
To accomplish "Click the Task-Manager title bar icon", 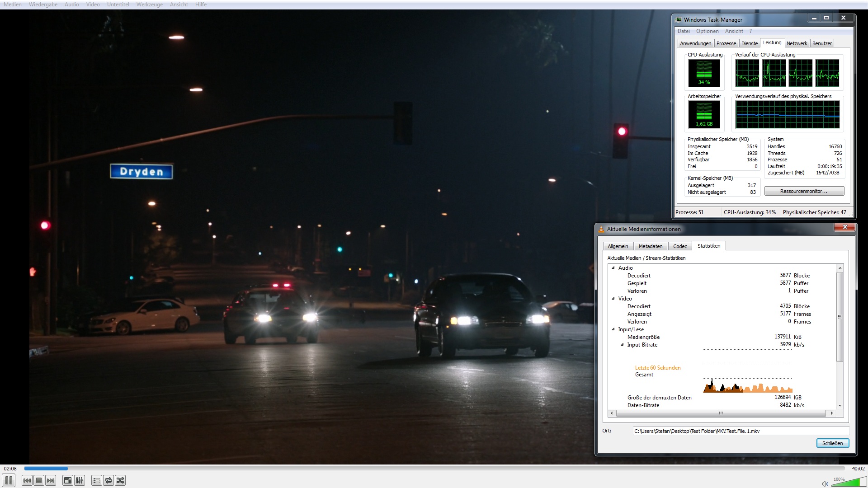I will tap(679, 19).
